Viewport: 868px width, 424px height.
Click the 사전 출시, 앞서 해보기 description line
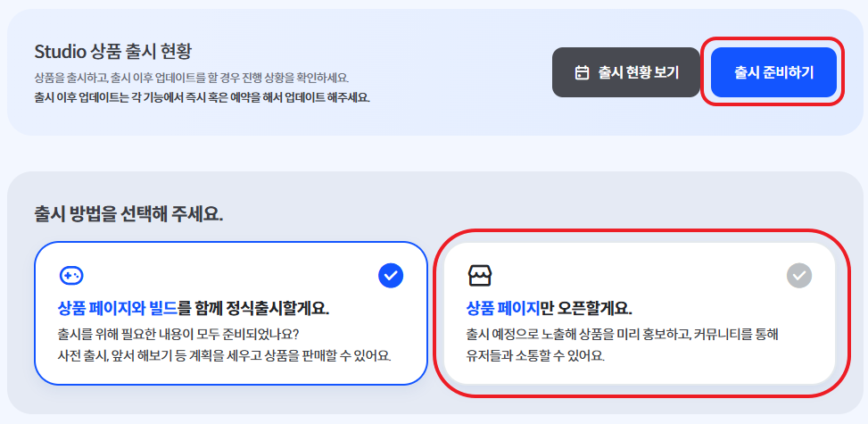(224, 355)
